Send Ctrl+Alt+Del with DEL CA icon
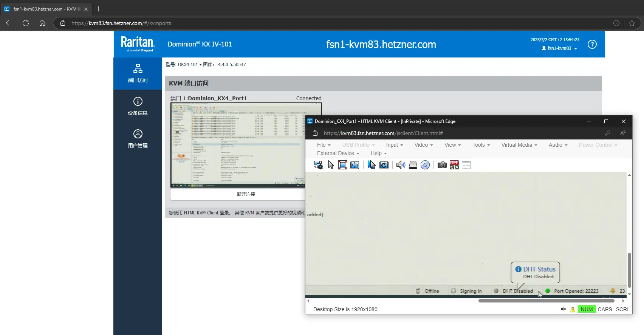The height and width of the screenshot is (335, 644). click(x=454, y=165)
